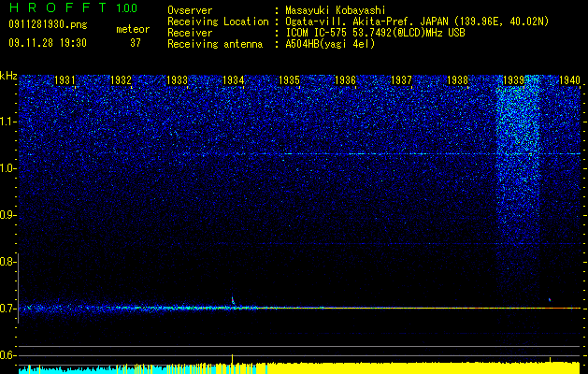The width and height of the screenshot is (588, 374).
Task: Click the 0.7 kHz axis label
Action: (7, 309)
